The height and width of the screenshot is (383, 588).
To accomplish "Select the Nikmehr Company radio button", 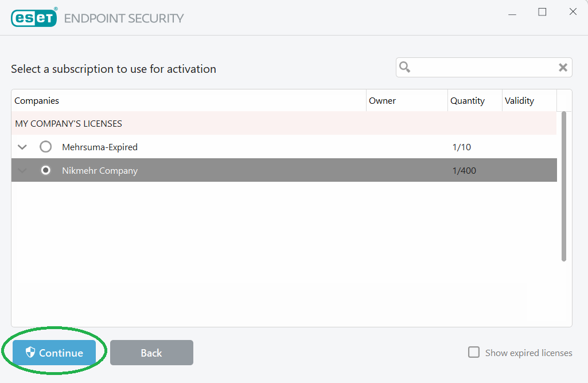I will click(x=46, y=170).
